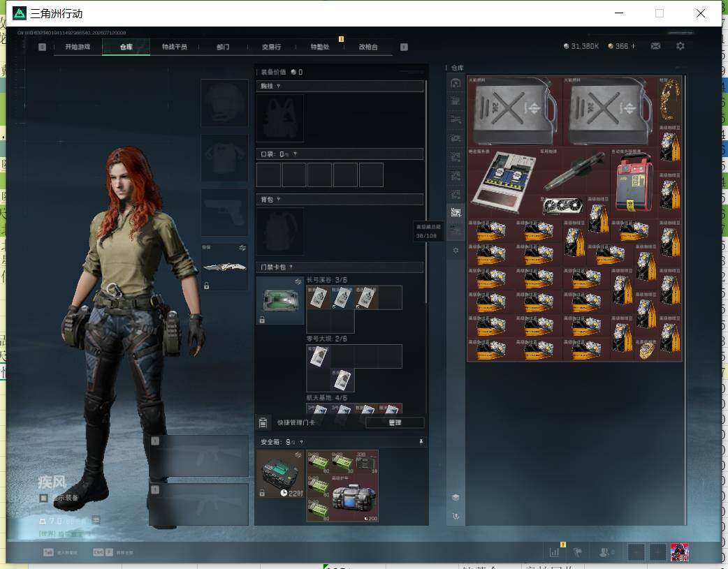728x569 pixels.
Task: Click the help icon beside 口袋
Action: [x=296, y=154]
